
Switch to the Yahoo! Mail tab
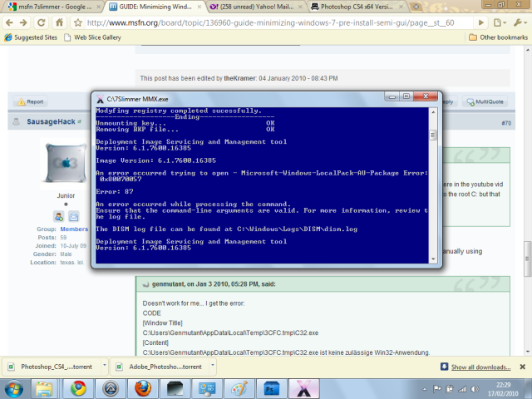(256, 7)
